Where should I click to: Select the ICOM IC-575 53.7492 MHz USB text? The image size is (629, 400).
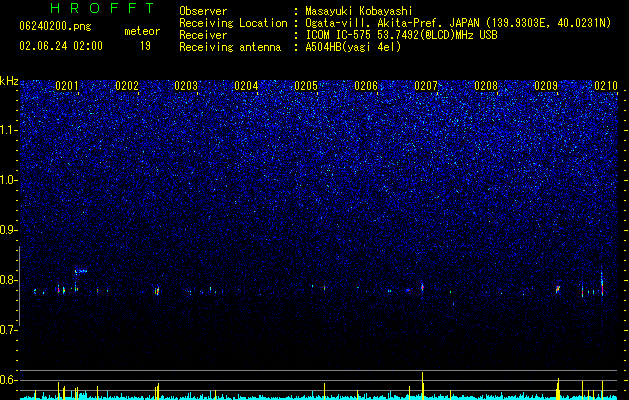[x=401, y=35]
